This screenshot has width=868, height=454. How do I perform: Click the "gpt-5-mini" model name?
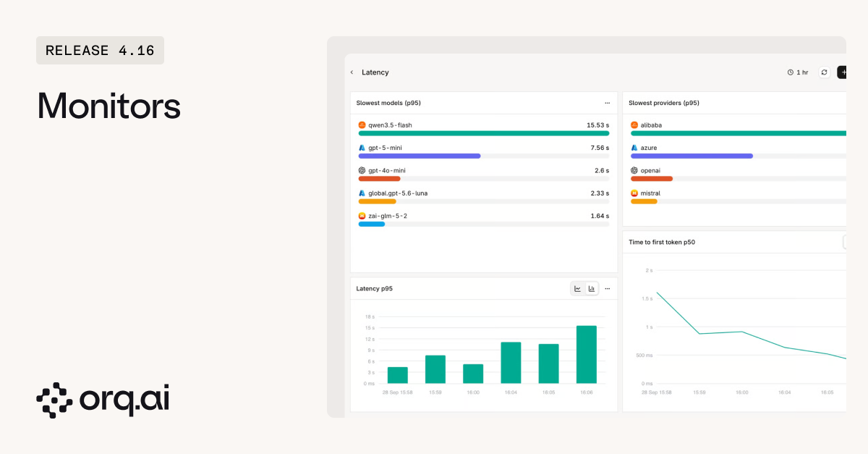coord(386,148)
